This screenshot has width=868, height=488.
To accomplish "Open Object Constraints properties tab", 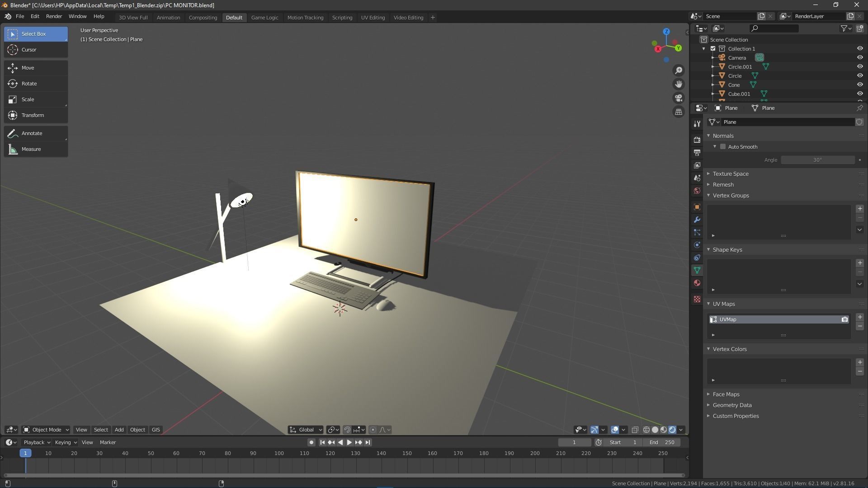I will 697,258.
